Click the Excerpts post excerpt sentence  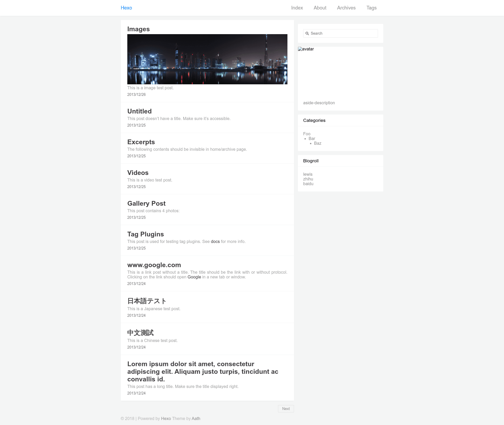pos(187,149)
